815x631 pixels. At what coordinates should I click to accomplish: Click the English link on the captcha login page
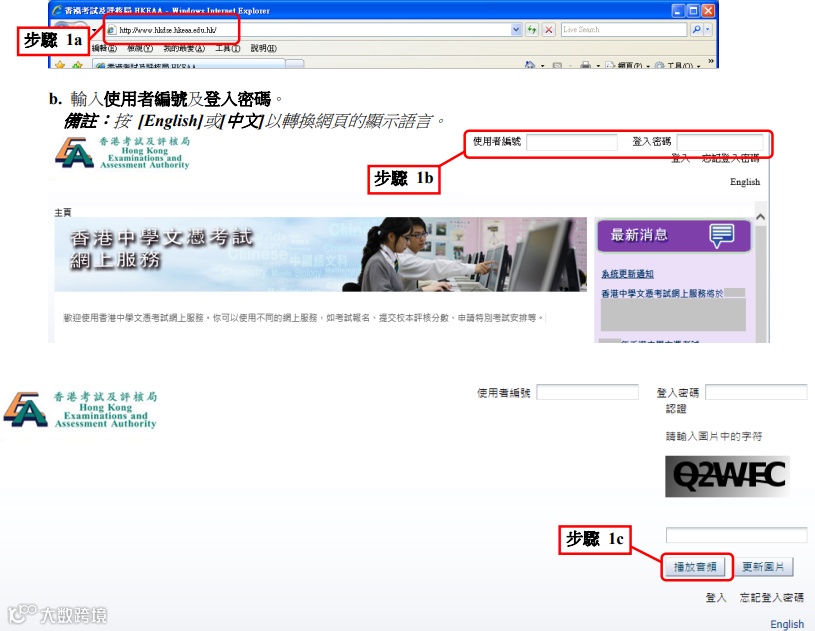click(x=787, y=624)
